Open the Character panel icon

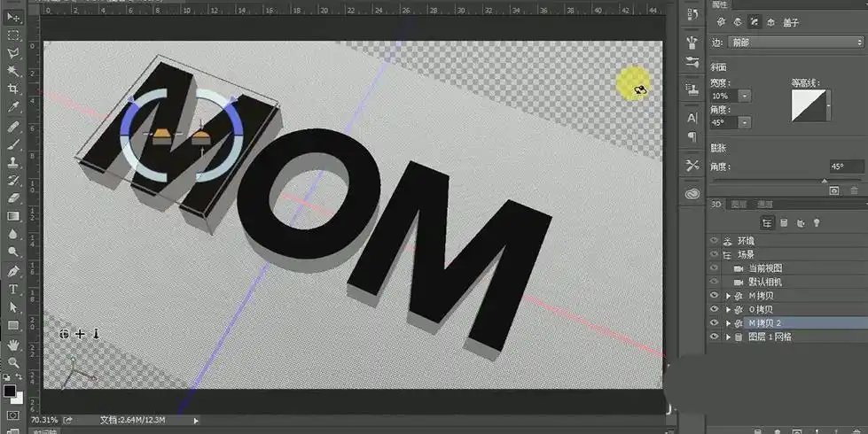(x=692, y=118)
